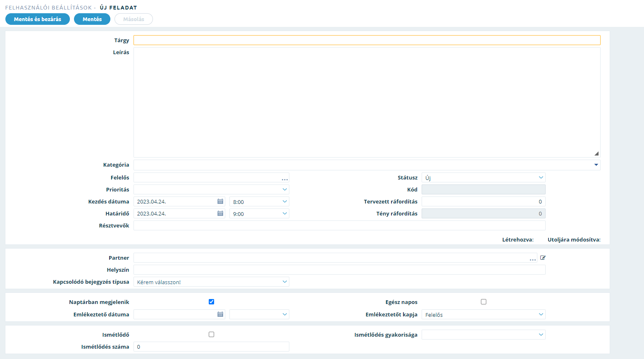The width and height of the screenshot is (644, 359).
Task: Open the Emlékeztető time dropdown
Action: tap(259, 314)
